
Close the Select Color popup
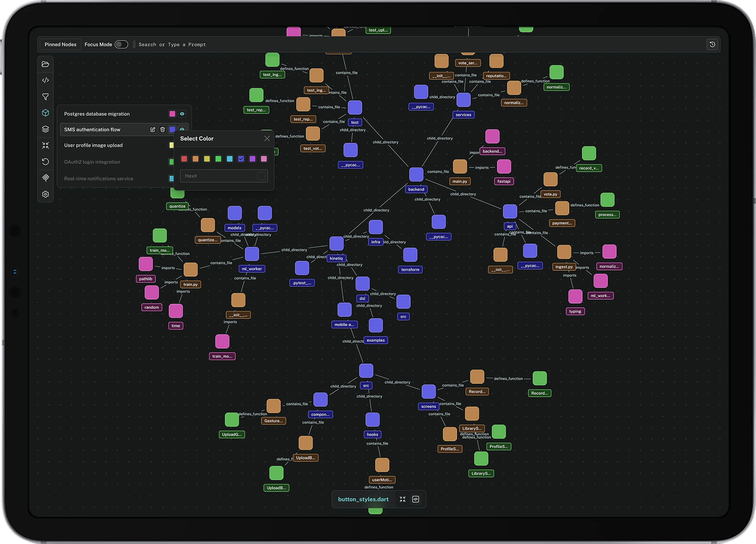click(267, 138)
